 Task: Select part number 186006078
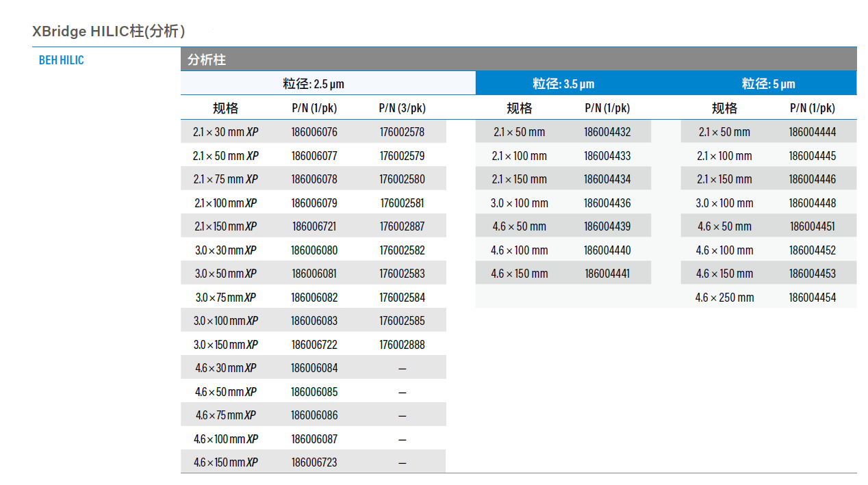coord(314,179)
